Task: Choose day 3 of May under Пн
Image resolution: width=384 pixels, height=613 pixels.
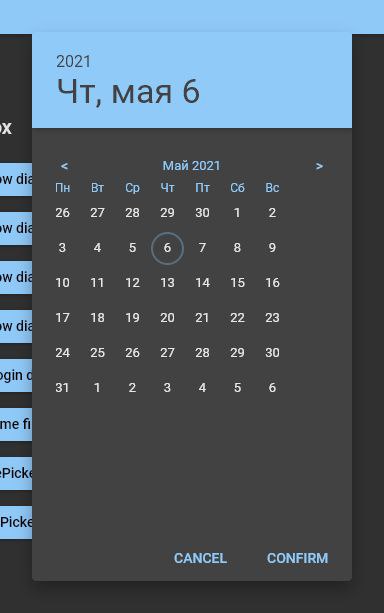Action: (63, 248)
